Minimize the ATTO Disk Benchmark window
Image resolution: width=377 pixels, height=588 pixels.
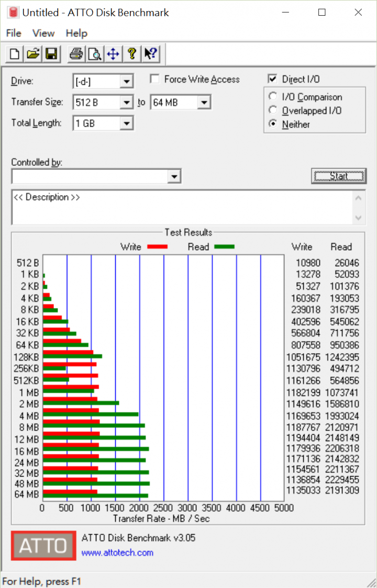pyautogui.click(x=286, y=13)
